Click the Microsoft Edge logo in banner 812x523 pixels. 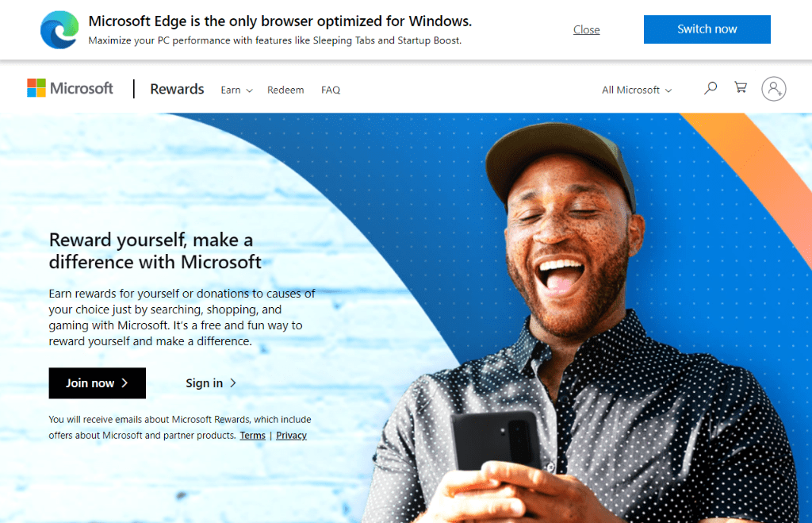[59, 29]
